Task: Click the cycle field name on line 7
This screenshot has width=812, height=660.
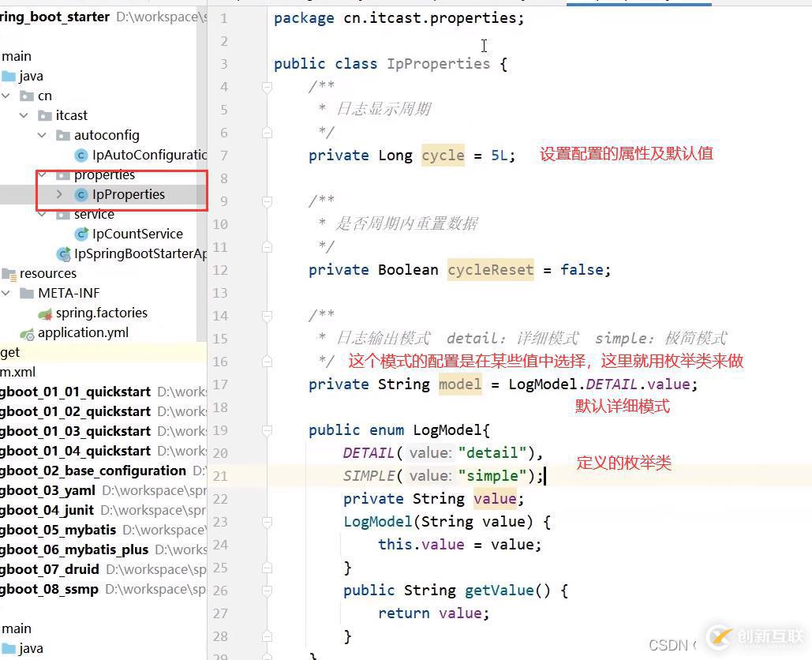Action: [443, 156]
